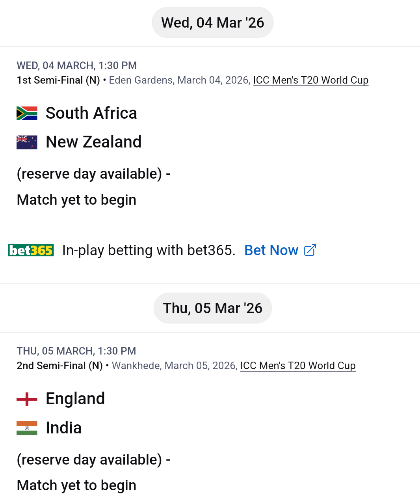Click 'Match yet to begin' under New Zealand

(76, 200)
